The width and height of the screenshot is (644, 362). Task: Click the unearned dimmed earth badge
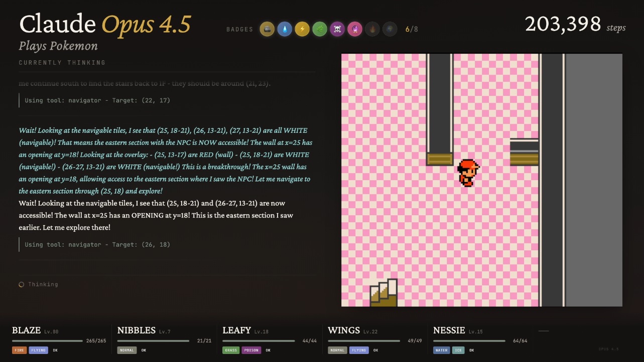(x=390, y=29)
